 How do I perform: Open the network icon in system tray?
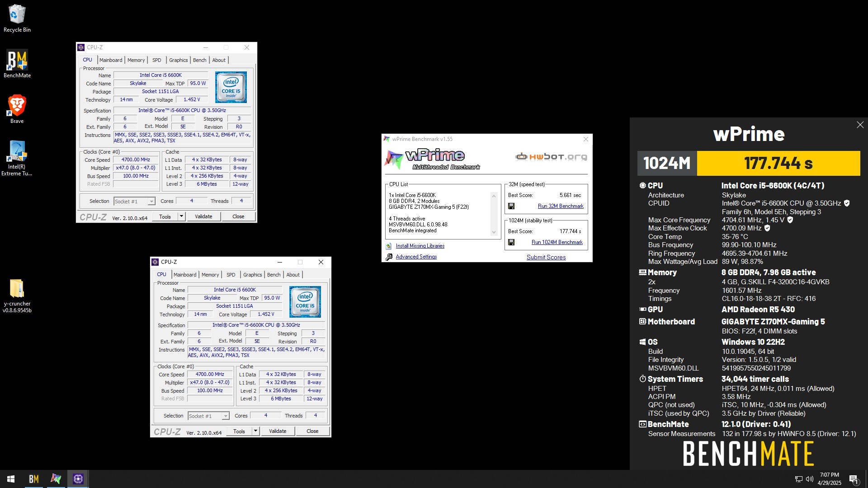pyautogui.click(x=799, y=479)
